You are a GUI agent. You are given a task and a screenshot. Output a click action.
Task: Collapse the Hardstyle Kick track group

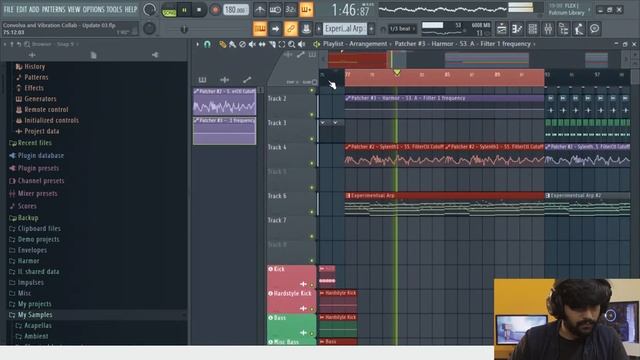(270, 293)
